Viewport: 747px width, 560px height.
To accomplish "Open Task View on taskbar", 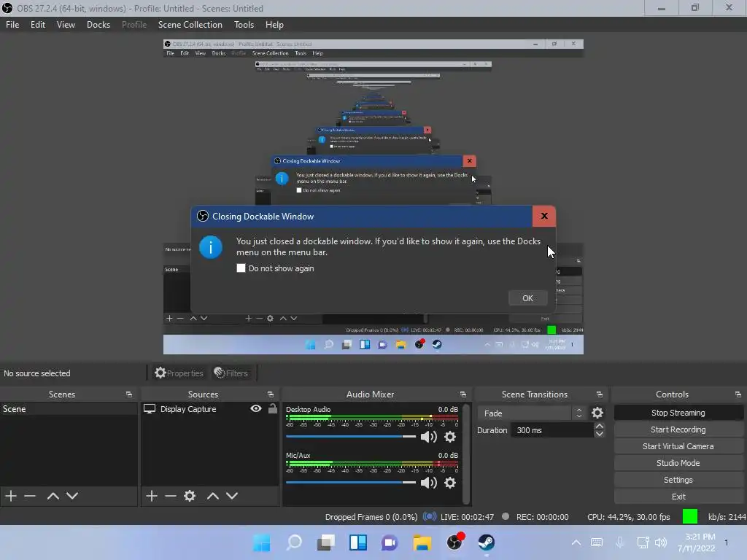I will pos(326,542).
